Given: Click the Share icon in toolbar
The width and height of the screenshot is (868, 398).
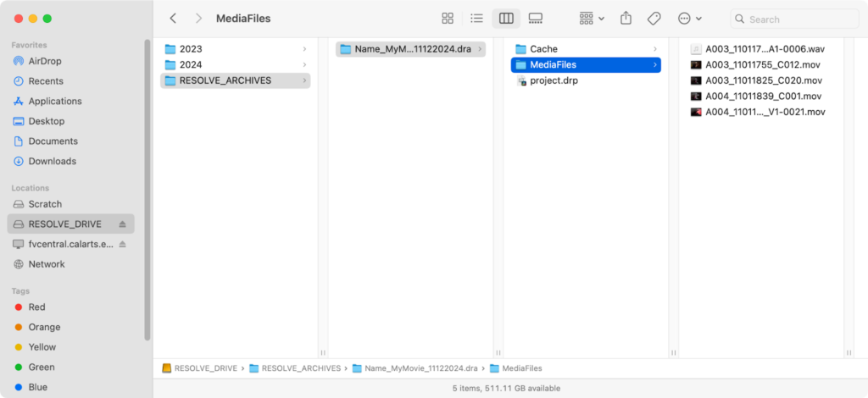Looking at the screenshot, I should tap(626, 19).
